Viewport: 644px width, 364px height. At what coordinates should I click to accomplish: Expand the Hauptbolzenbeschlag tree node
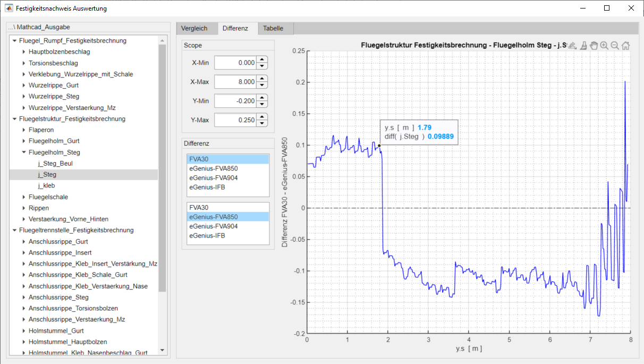pos(24,52)
